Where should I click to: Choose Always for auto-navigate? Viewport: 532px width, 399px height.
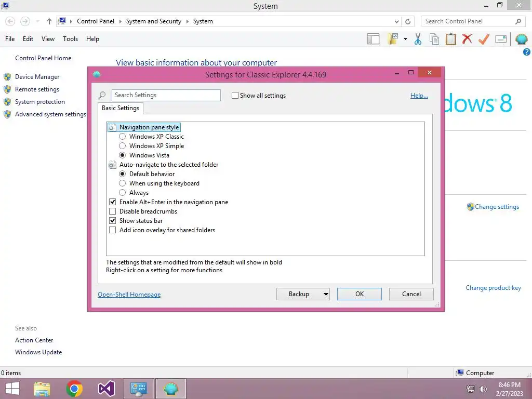[122, 193]
